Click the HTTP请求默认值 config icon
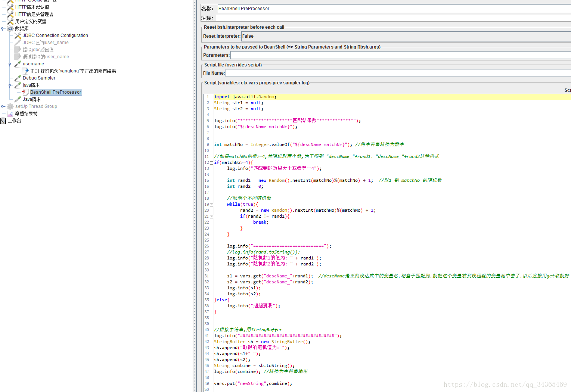Screen dimensions: 571x392 tap(10, 7)
